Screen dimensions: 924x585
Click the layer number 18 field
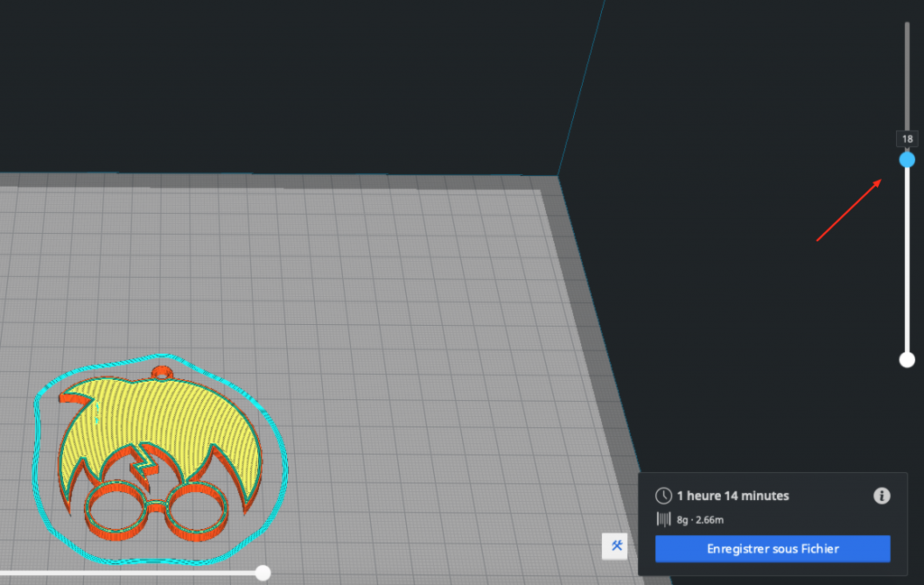point(907,139)
